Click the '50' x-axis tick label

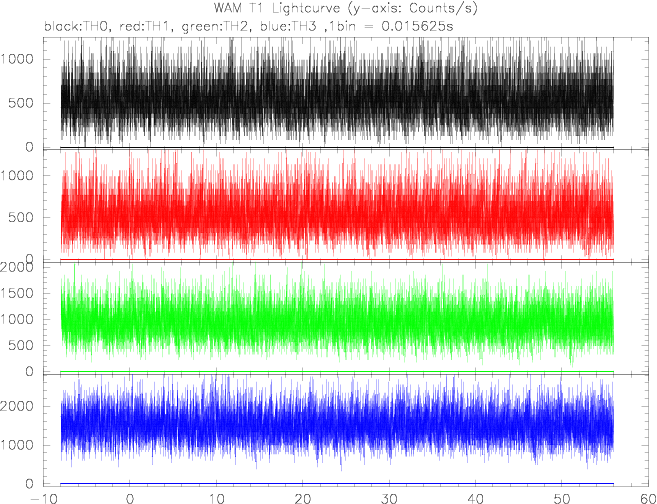click(561, 498)
